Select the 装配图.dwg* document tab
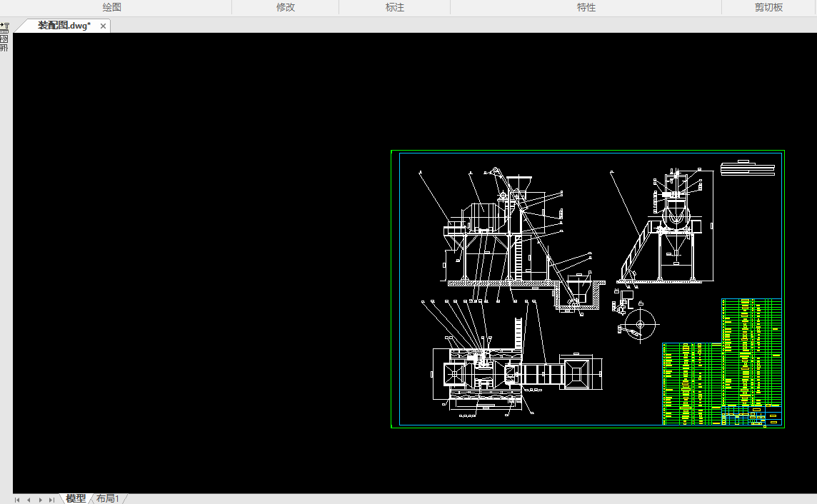 point(64,26)
